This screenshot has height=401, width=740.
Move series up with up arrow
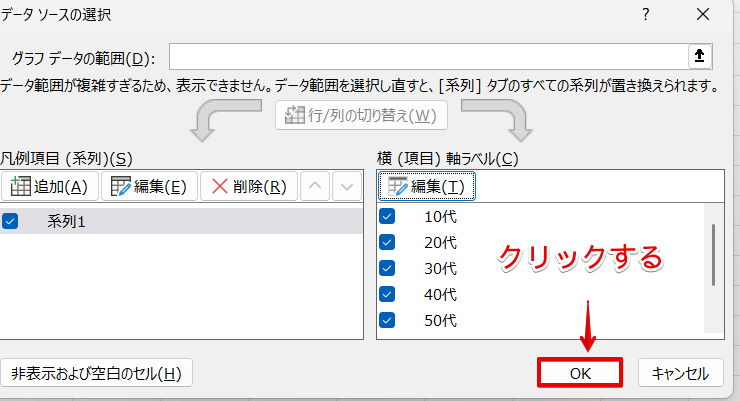[x=315, y=186]
